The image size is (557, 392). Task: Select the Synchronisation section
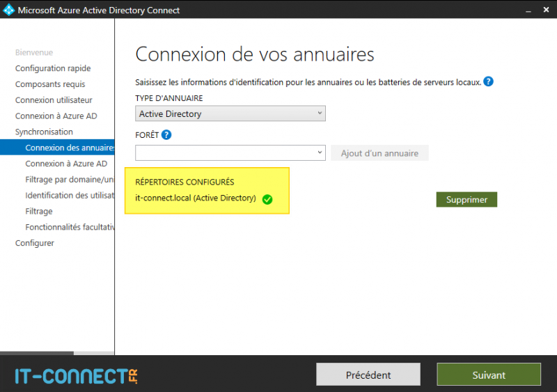pos(44,132)
